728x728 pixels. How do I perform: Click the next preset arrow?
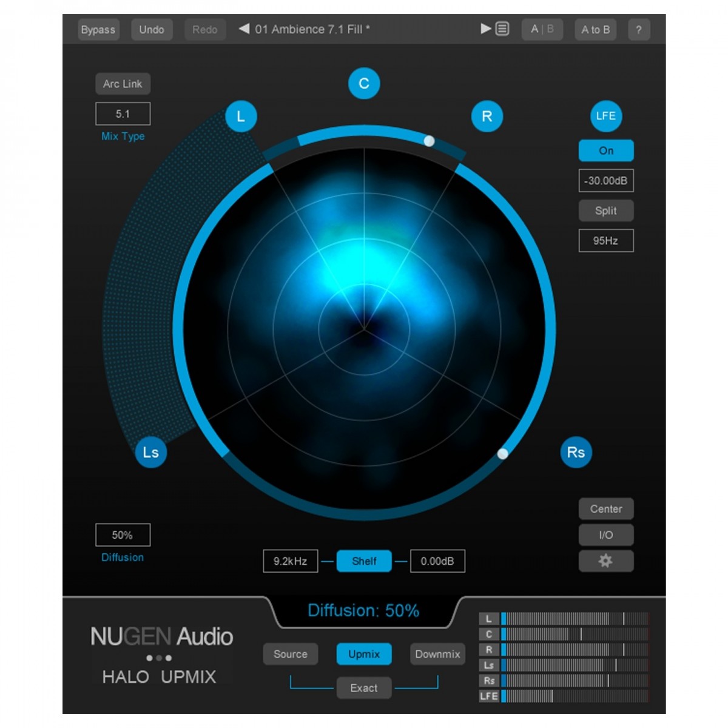[485, 29]
